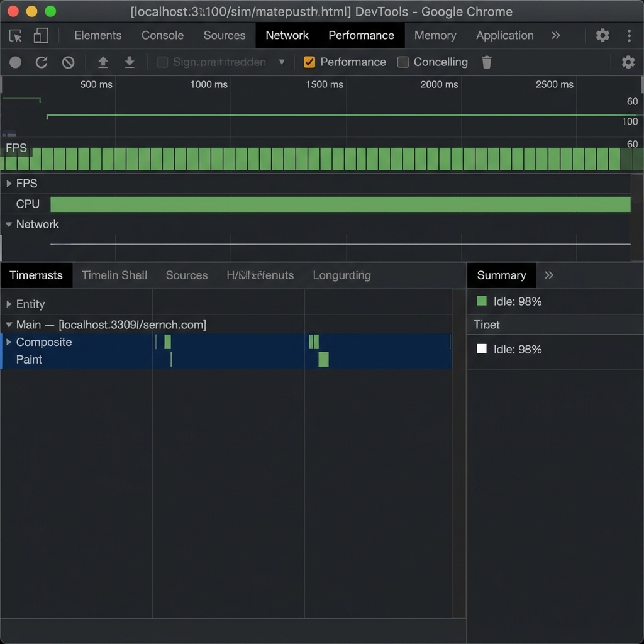Expand the FPS track row

(9, 184)
